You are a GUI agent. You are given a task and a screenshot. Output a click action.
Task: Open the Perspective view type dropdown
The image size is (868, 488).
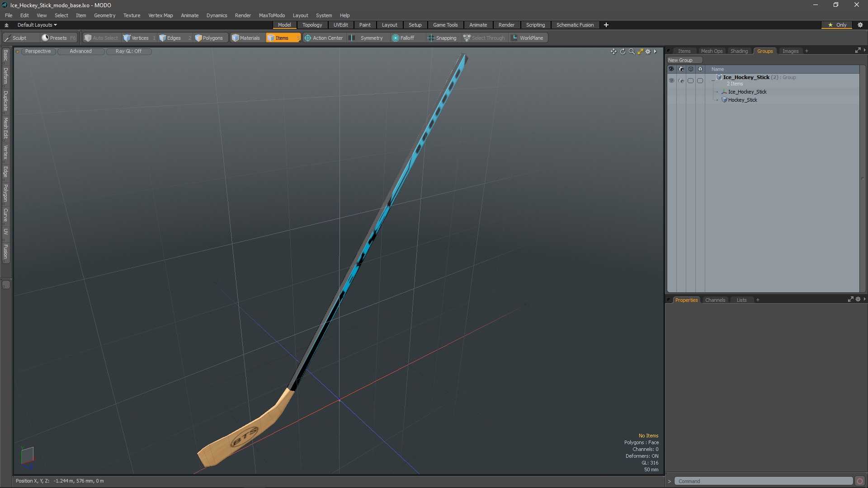click(38, 52)
